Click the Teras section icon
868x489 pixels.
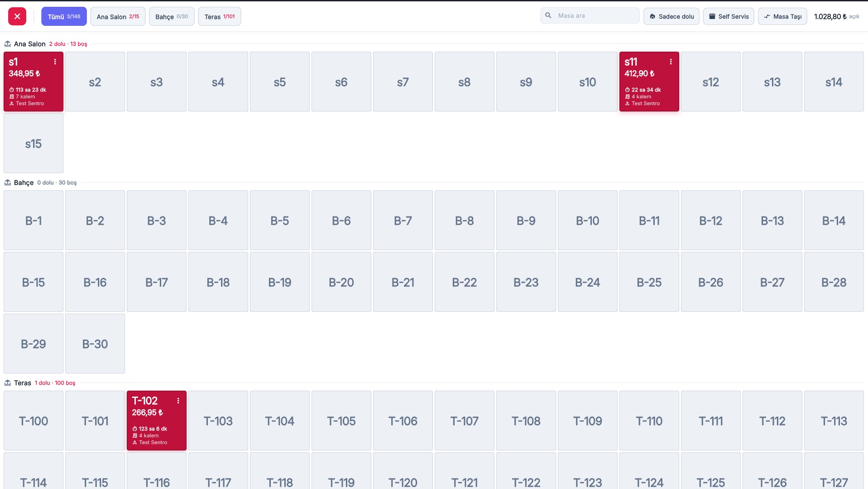(x=8, y=383)
